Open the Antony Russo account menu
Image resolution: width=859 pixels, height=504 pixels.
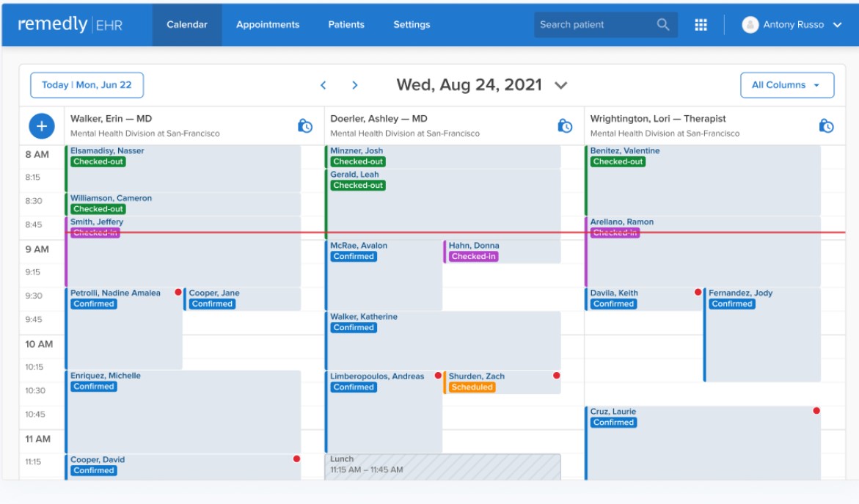point(794,24)
